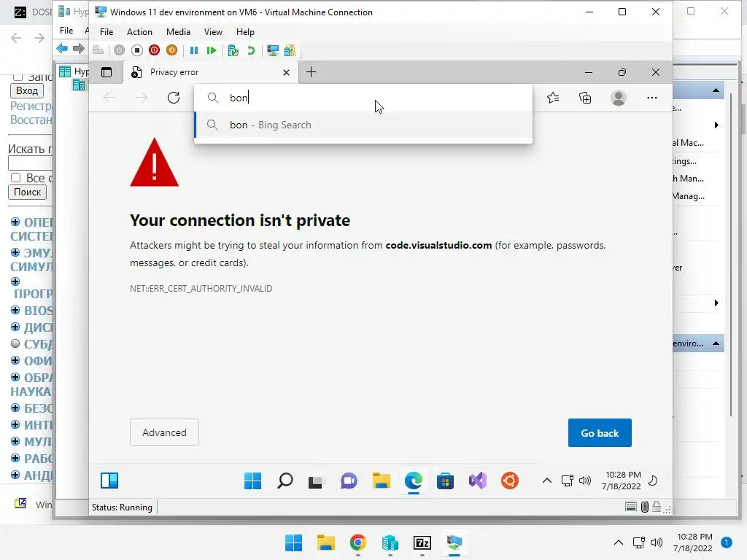Screen dimensions: 747x560
Task: Click the orange Save VM state icon
Action: coord(171,50)
